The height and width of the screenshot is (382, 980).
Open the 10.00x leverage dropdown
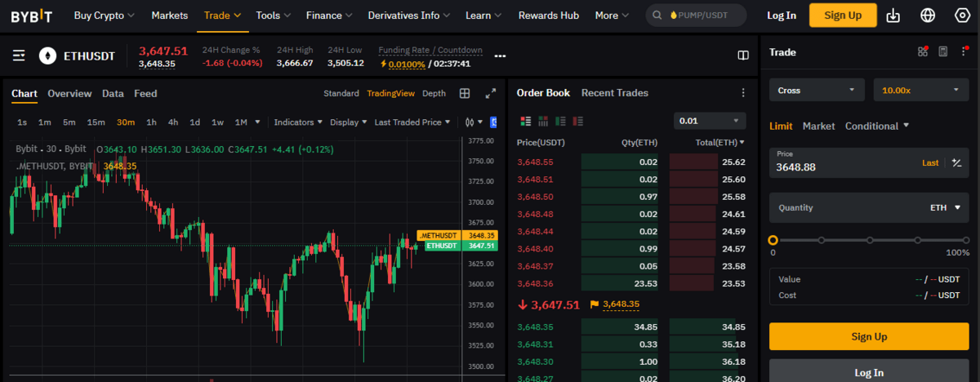921,90
